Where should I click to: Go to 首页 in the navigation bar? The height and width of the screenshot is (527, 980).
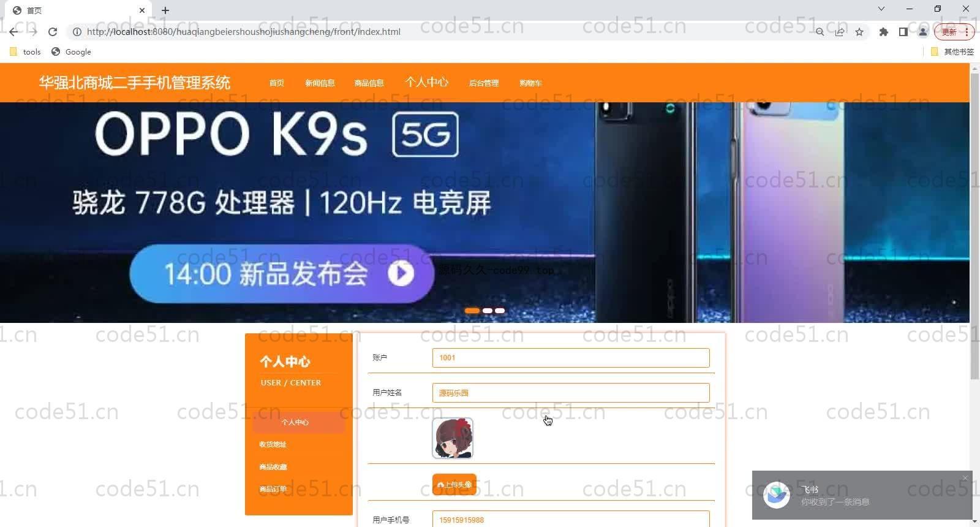pyautogui.click(x=277, y=83)
